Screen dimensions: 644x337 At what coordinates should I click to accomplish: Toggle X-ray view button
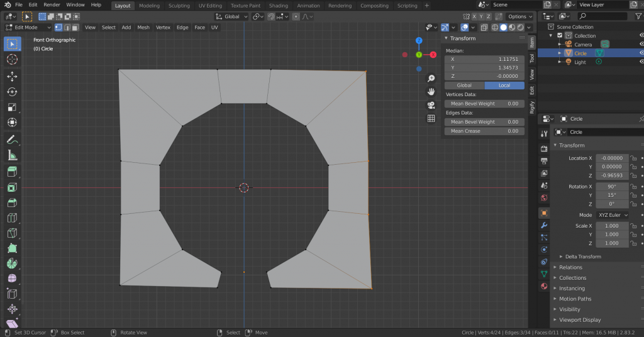484,28
